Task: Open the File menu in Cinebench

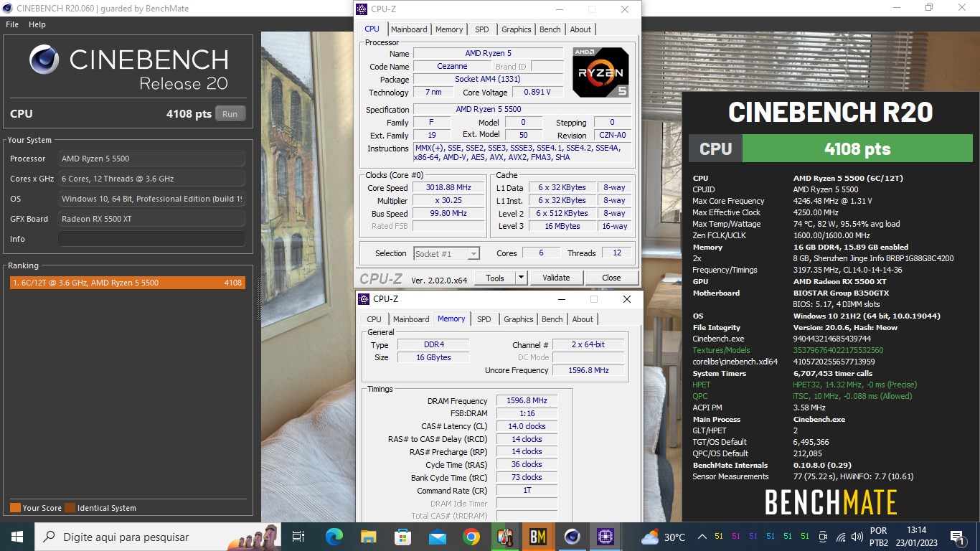Action: pos(12,24)
